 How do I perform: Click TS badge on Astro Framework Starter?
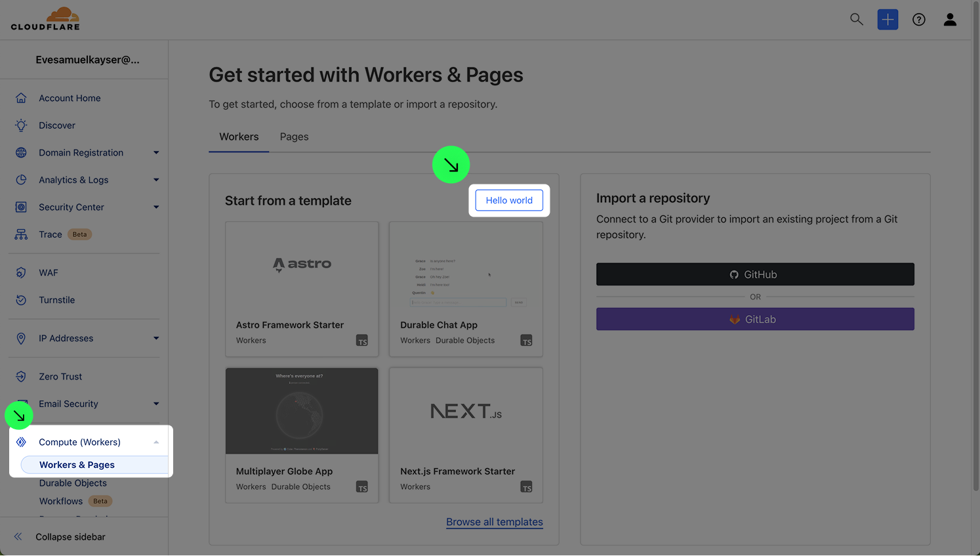(362, 341)
